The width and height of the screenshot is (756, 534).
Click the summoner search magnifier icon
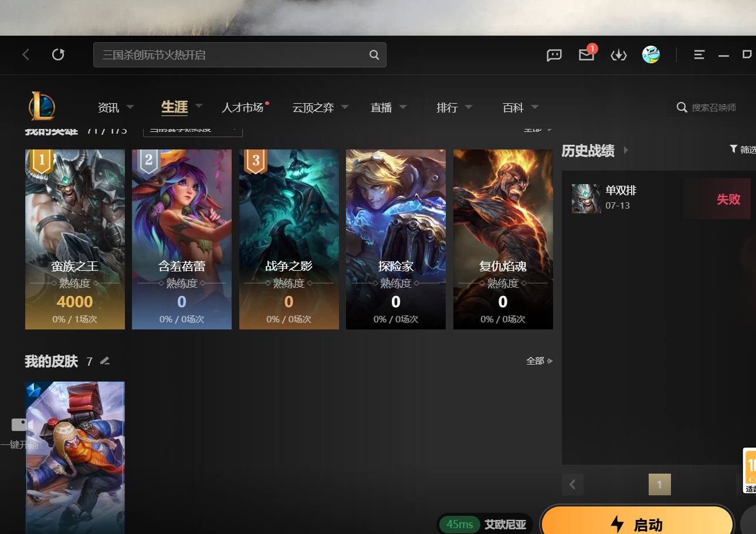tap(682, 107)
